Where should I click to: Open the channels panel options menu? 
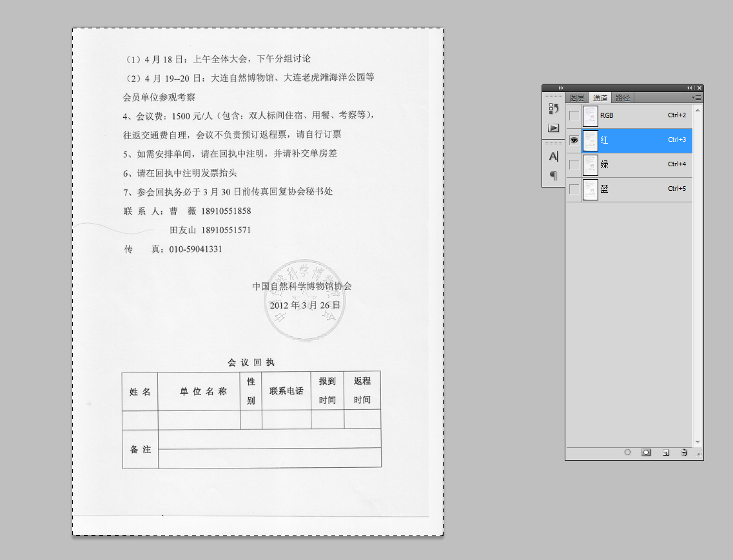tap(696, 98)
